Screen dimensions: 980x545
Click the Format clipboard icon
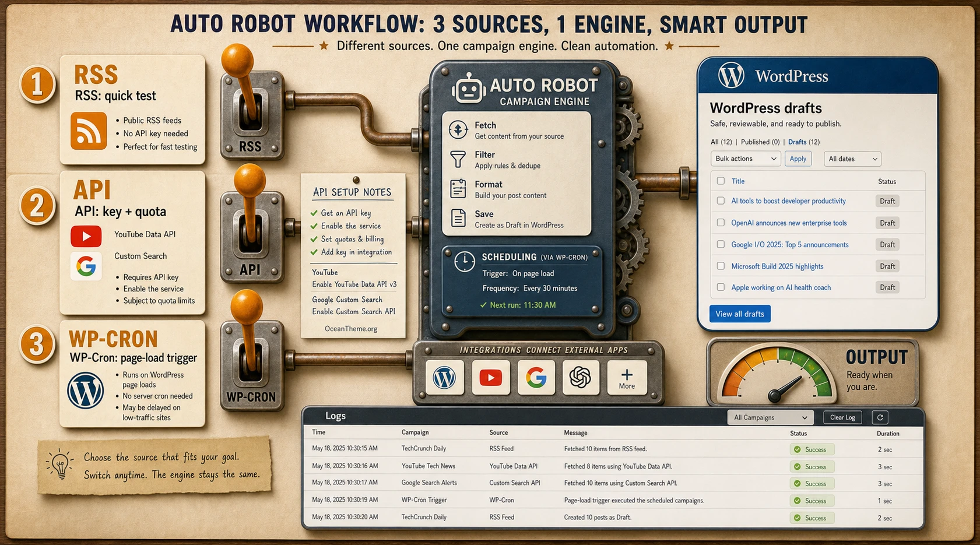coord(458,189)
